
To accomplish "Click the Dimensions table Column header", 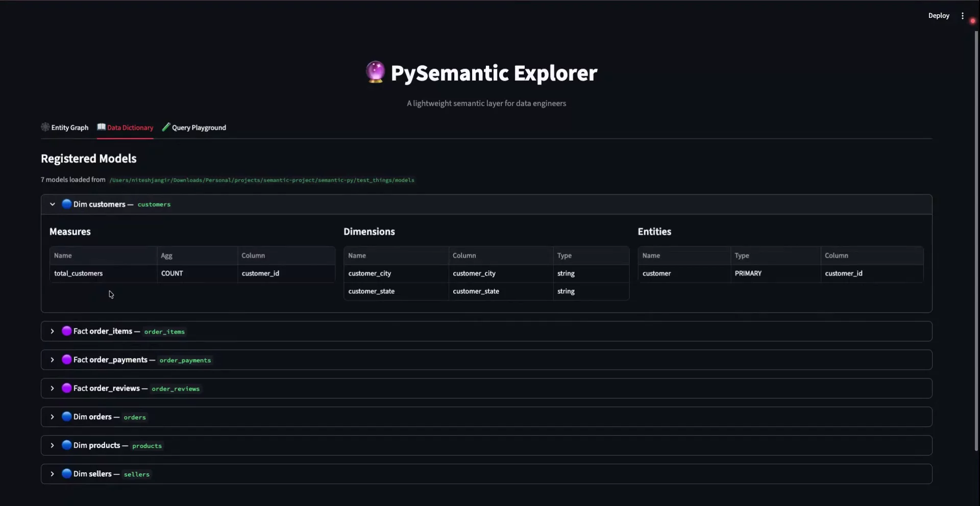I will click(x=501, y=256).
